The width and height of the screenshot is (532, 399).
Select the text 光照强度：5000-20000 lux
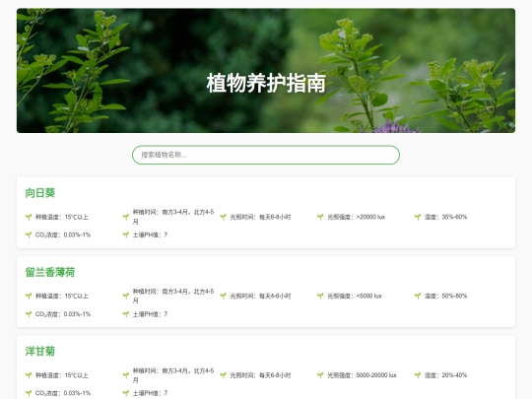click(x=362, y=375)
